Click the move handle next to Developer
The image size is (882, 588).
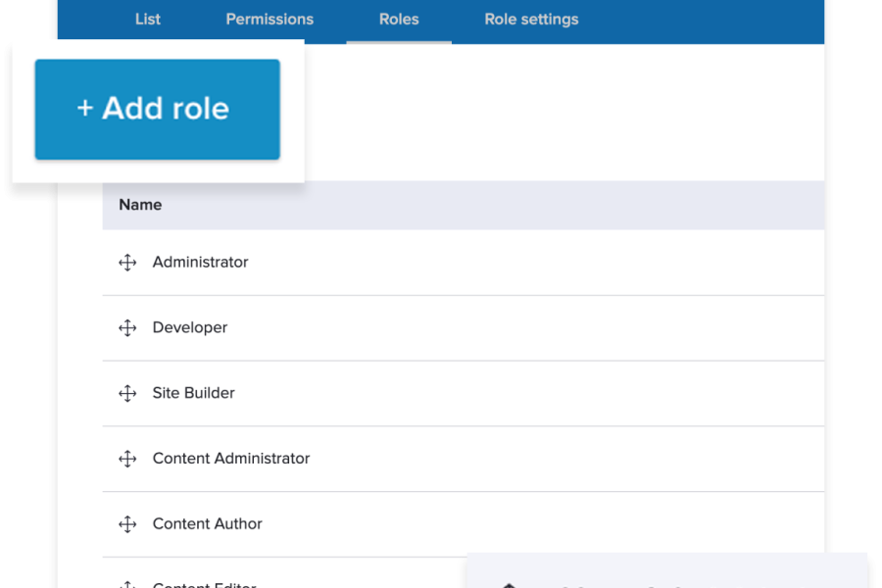pos(127,328)
